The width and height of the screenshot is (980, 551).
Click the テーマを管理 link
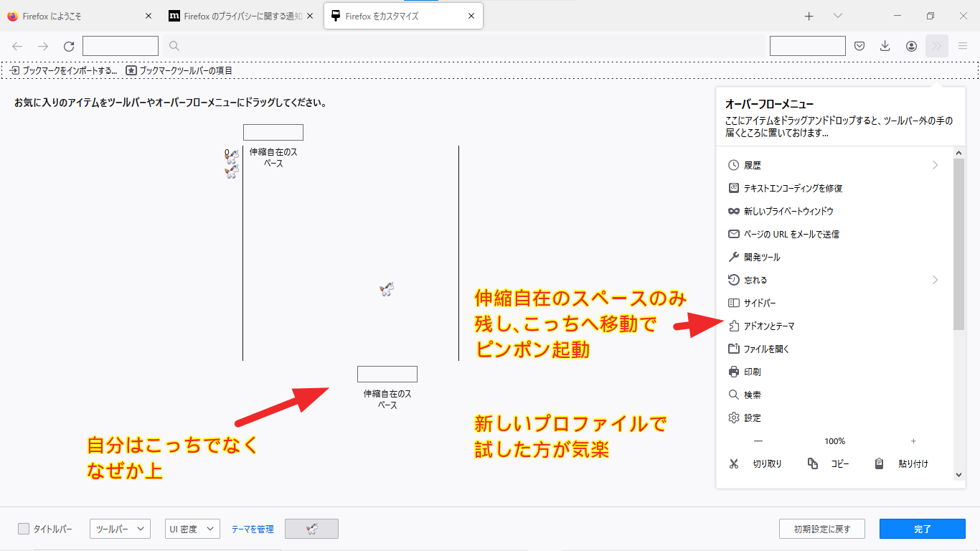tap(253, 529)
